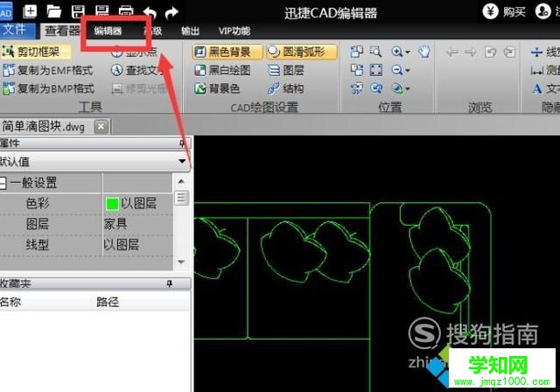
Task: Click the 线宽 line width icon
Action: coord(536,52)
